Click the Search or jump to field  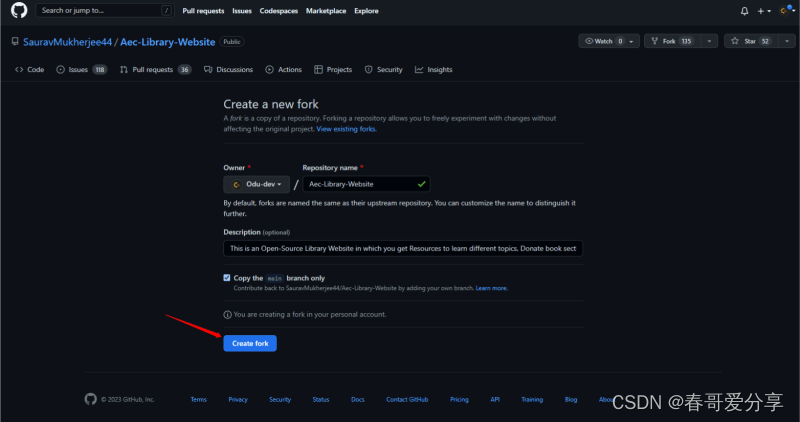click(x=105, y=10)
